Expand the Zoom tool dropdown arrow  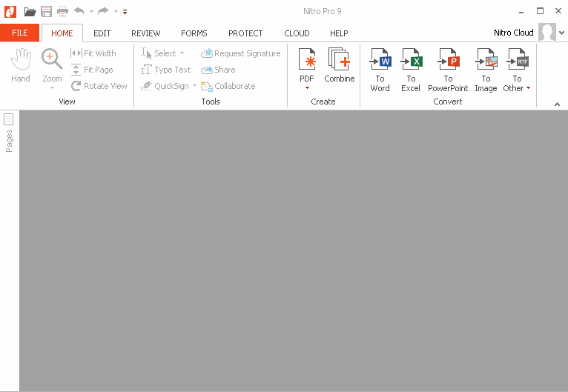(x=52, y=88)
